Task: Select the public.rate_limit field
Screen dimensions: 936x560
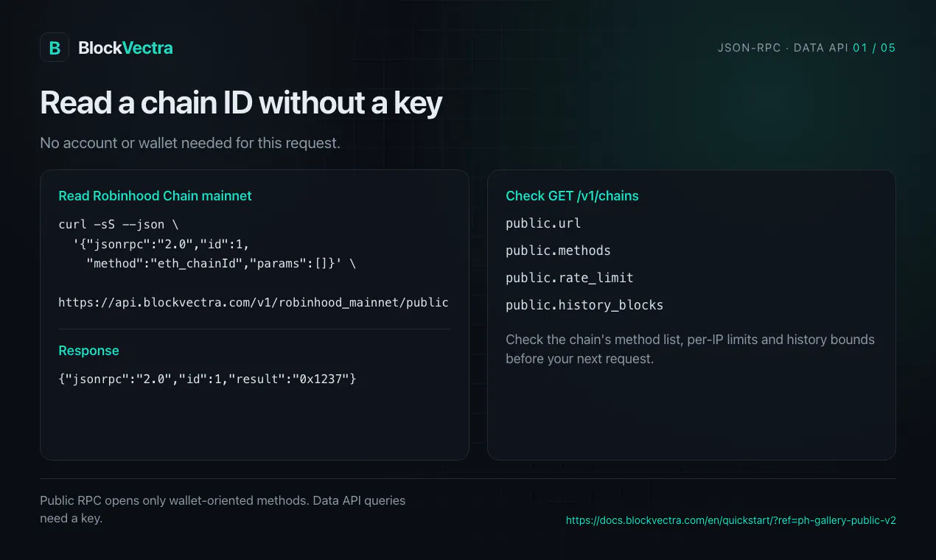Action: (570, 278)
